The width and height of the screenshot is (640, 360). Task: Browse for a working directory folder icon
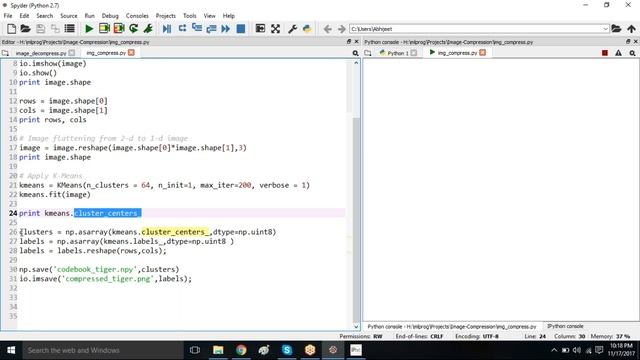coord(616,29)
